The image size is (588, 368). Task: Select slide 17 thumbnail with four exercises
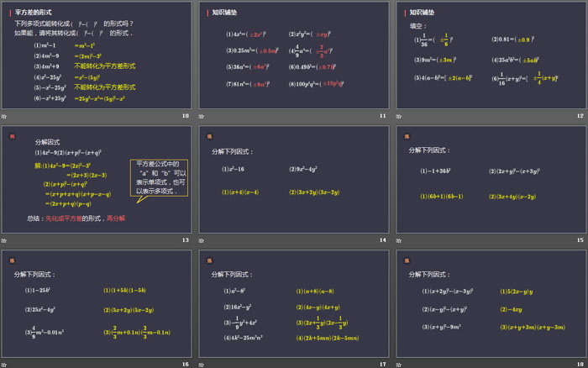pos(294,303)
